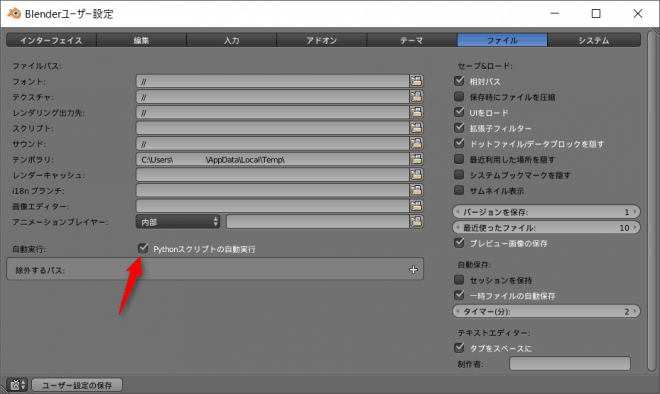Toggle UIをロード checkbox

click(x=459, y=112)
